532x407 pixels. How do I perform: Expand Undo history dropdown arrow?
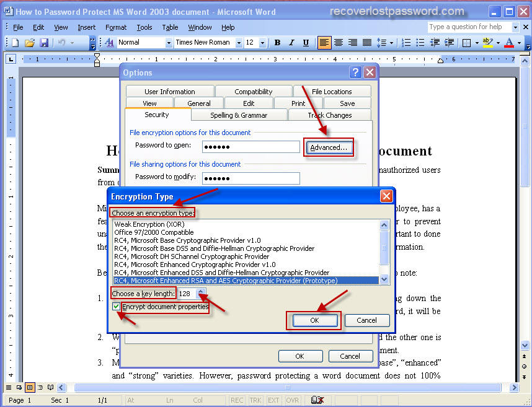(73, 43)
